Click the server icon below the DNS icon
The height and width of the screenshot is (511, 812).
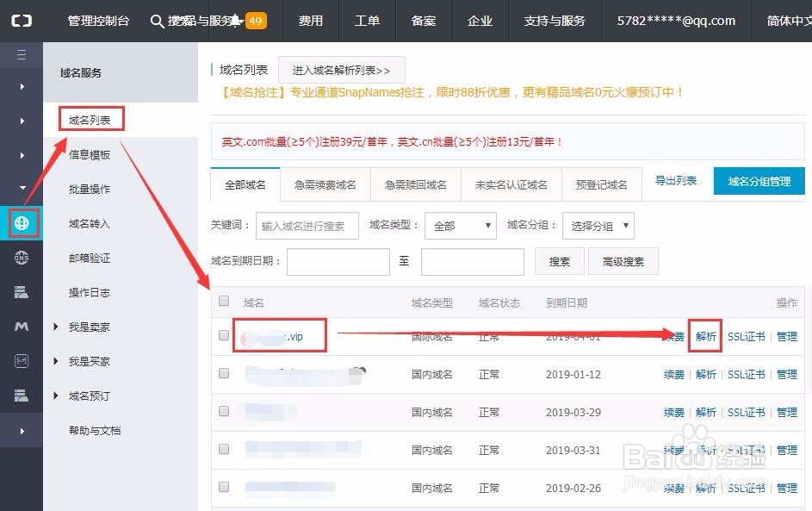click(x=22, y=292)
